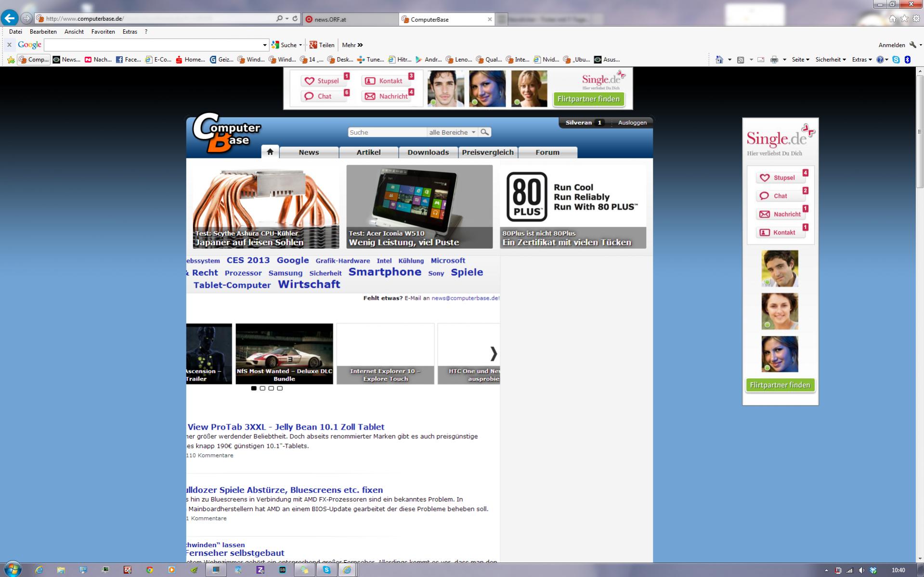Select the third carousel page dot
Image resolution: width=924 pixels, height=577 pixels.
pyautogui.click(x=271, y=388)
